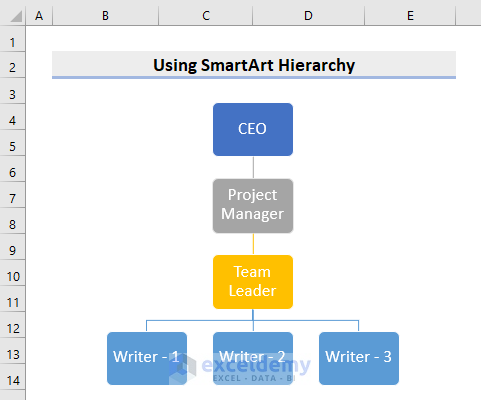Select row 10 header
This screenshot has height=400, width=481.
tap(13, 273)
